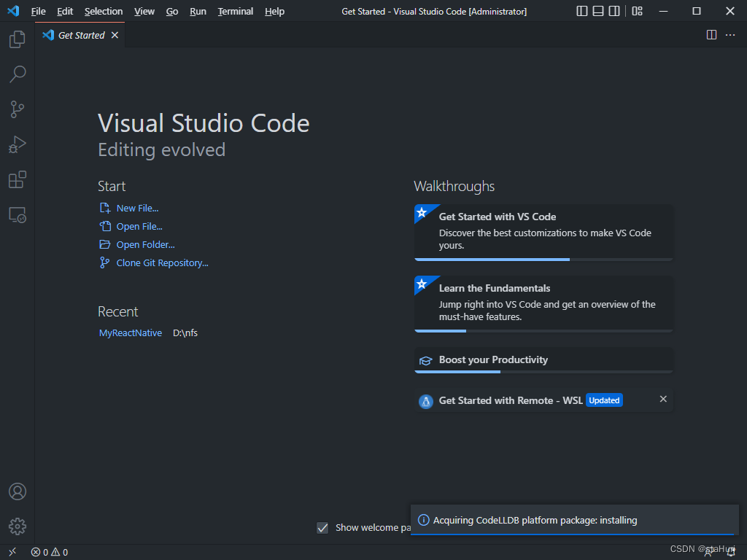The width and height of the screenshot is (747, 560).
Task: Click the D:\nfs path text
Action: click(x=185, y=332)
